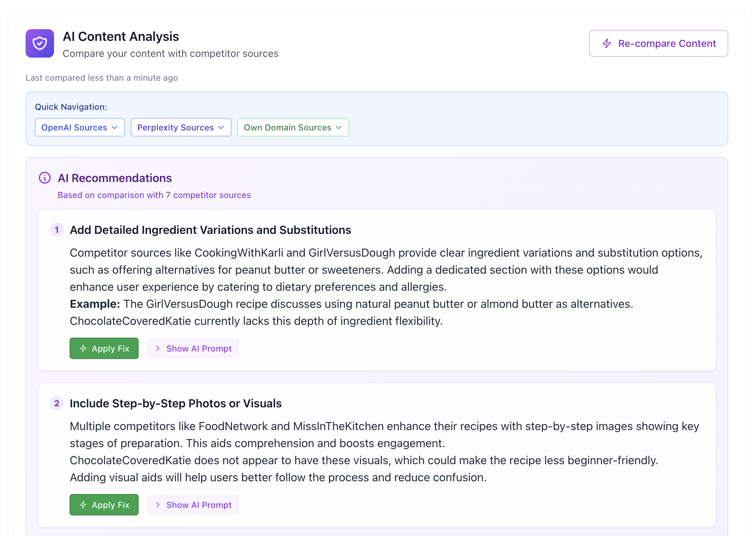The height and width of the screenshot is (536, 756).
Task: Open the Perplexity Sources dropdown
Action: click(181, 128)
